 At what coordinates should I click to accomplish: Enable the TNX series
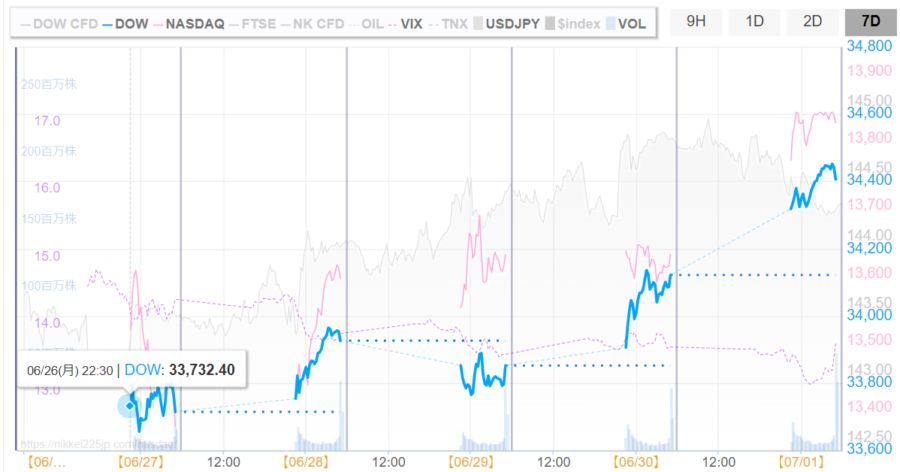tap(448, 23)
